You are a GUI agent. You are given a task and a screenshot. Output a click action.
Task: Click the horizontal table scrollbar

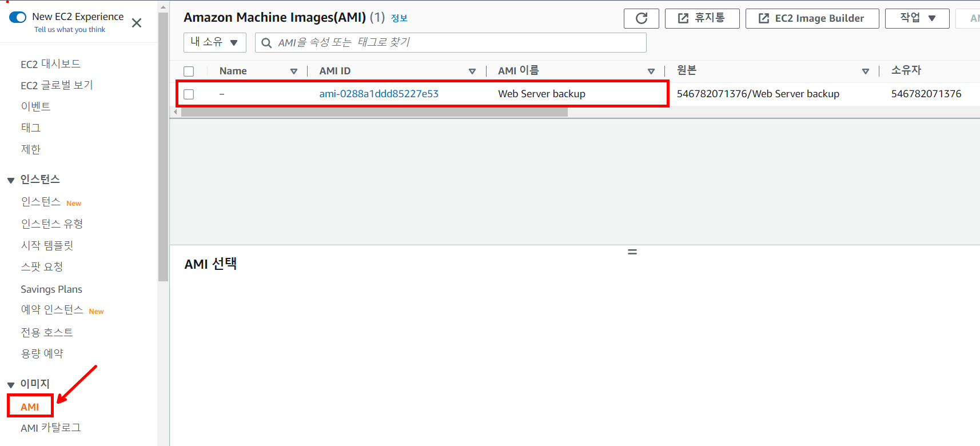pyautogui.click(x=375, y=112)
